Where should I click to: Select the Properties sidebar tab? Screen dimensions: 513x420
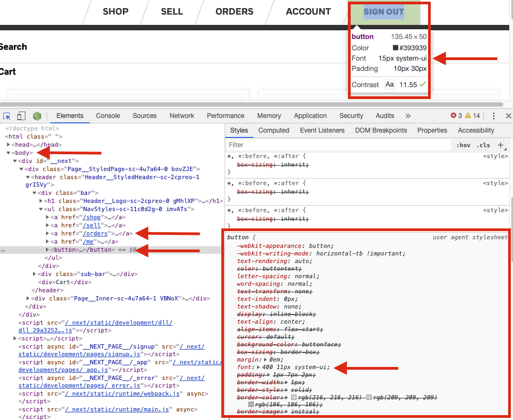(432, 130)
